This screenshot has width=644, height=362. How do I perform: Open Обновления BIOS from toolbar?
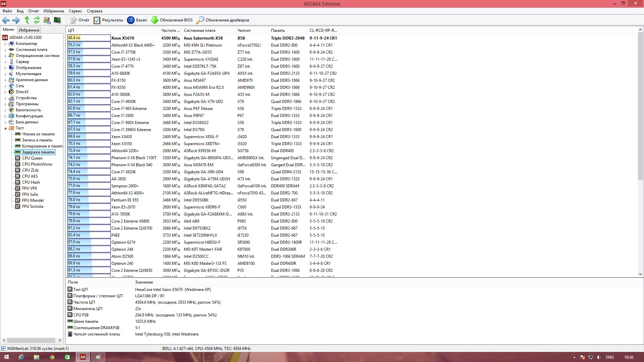point(172,20)
